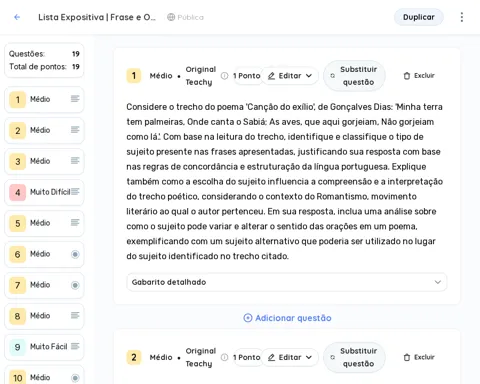Open the Editar dropdown for question 1
480x384 pixels.
click(290, 76)
